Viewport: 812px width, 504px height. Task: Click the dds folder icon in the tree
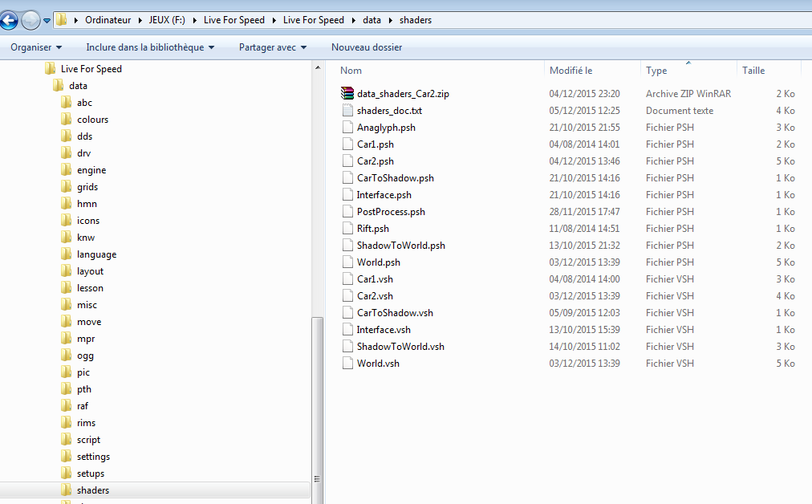pos(66,136)
